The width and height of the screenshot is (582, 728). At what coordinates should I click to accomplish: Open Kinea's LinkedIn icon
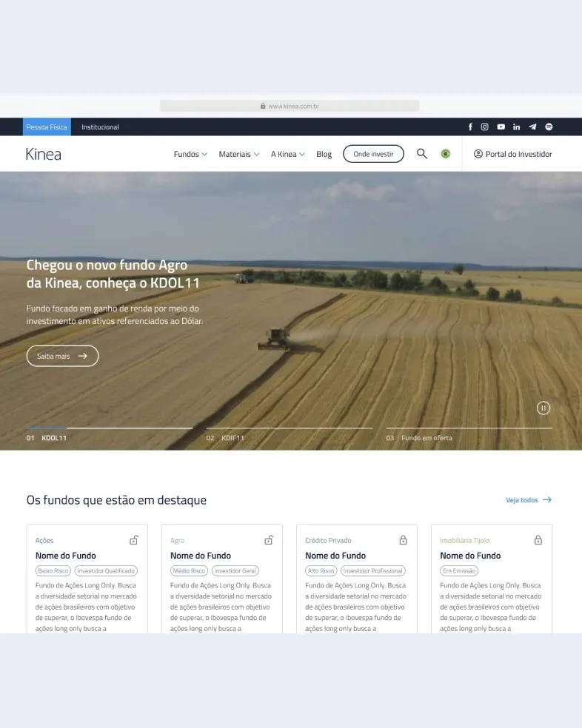tap(516, 127)
